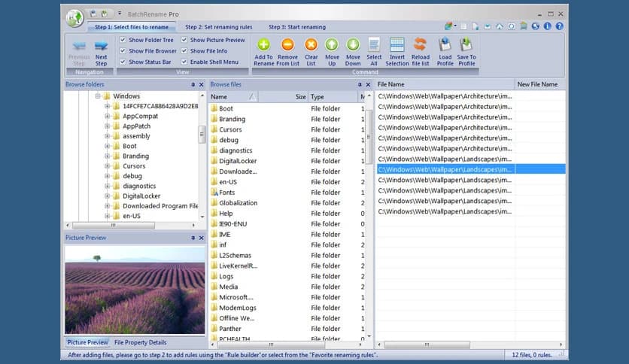Viewport: 629px width, 364px height.
Task: Go to Next Step
Action: click(101, 53)
